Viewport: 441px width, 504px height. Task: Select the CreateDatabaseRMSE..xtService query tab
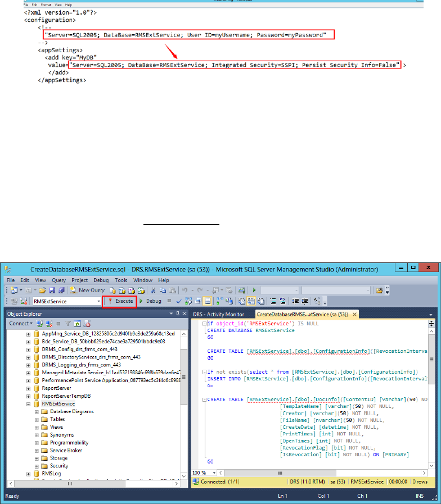coord(302,314)
